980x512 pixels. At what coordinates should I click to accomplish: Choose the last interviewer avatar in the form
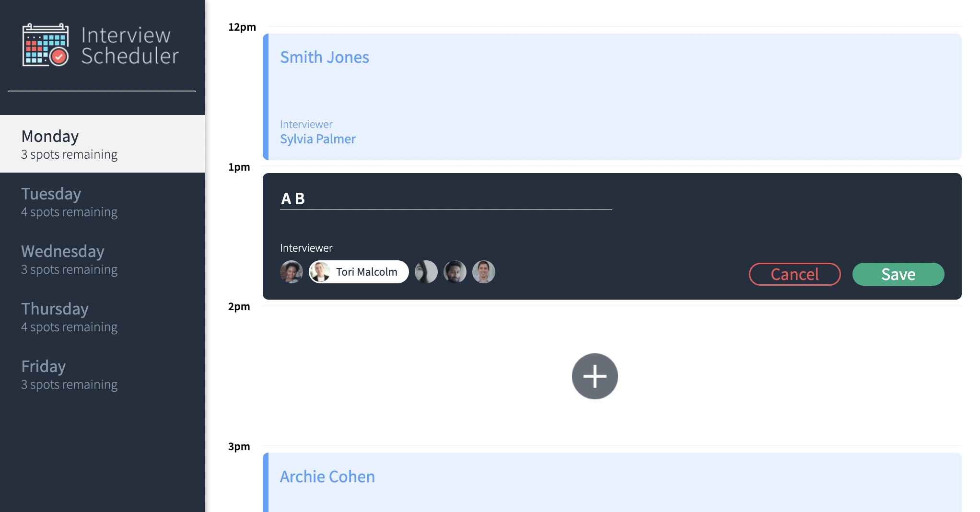tap(484, 272)
